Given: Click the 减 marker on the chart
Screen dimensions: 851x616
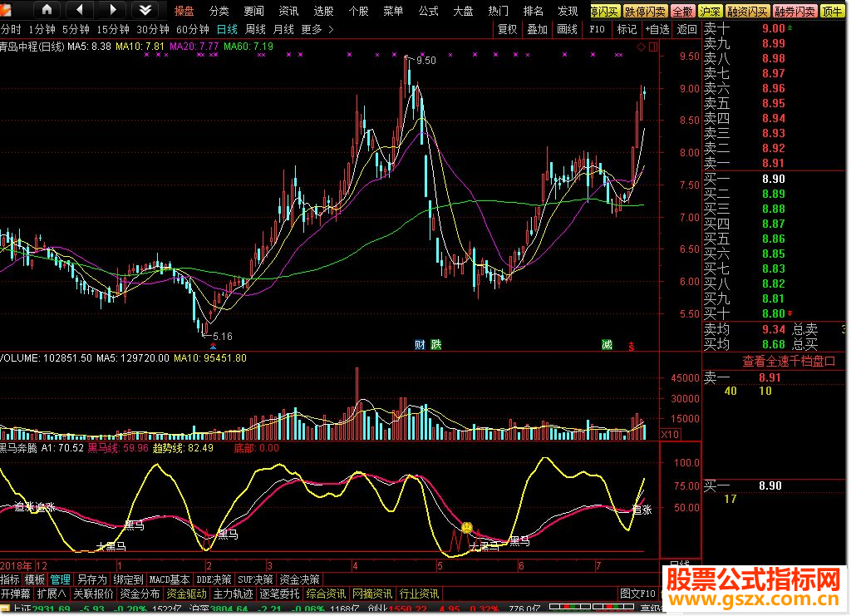Looking at the screenshot, I should (607, 345).
